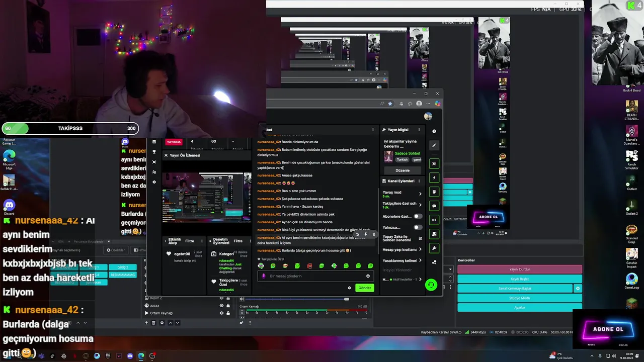Open the stream preview icon in green sidebar
Screen dimensions: 644x362
coord(434,163)
